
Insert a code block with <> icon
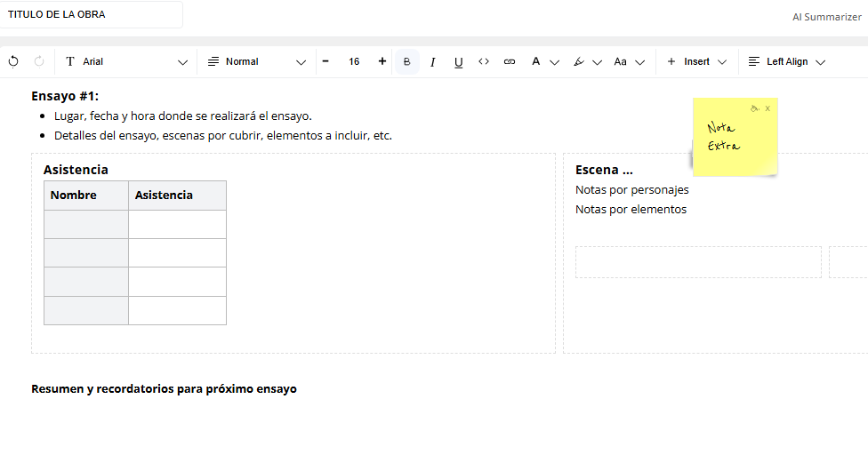[484, 61]
